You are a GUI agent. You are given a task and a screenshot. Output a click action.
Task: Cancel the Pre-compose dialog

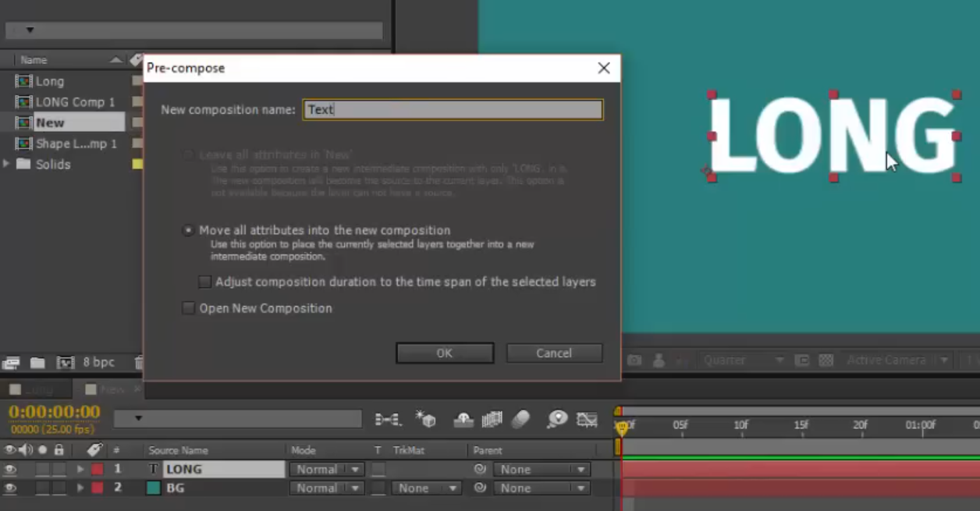(554, 353)
